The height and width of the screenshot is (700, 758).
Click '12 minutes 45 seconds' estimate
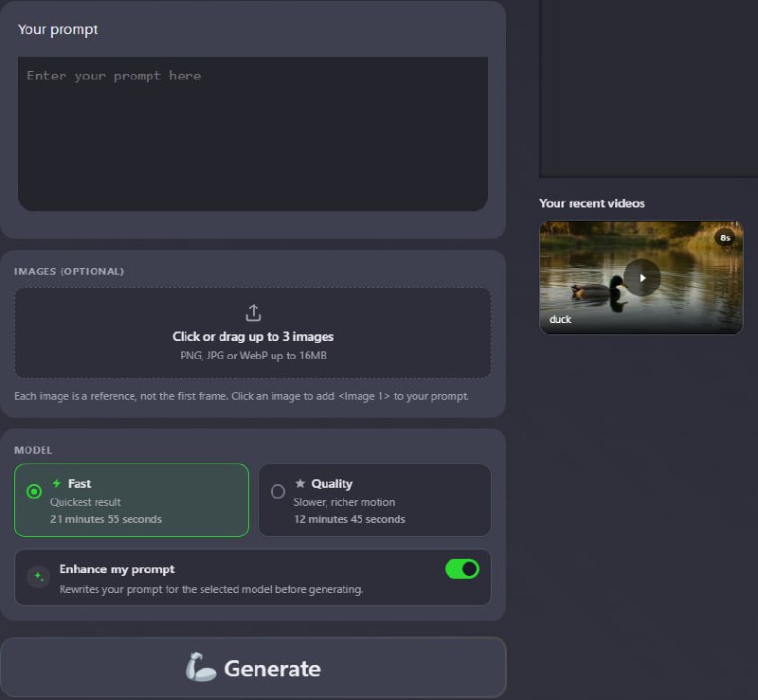coord(350,519)
